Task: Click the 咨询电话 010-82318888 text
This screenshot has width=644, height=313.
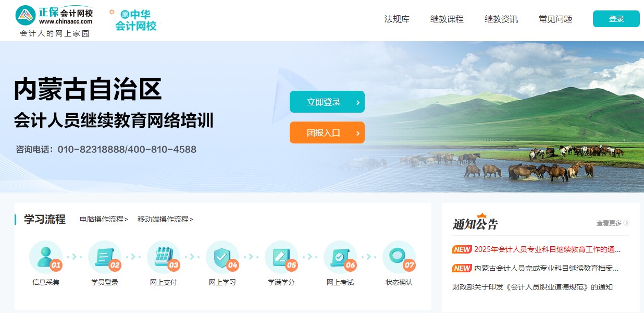Action: tap(106, 150)
